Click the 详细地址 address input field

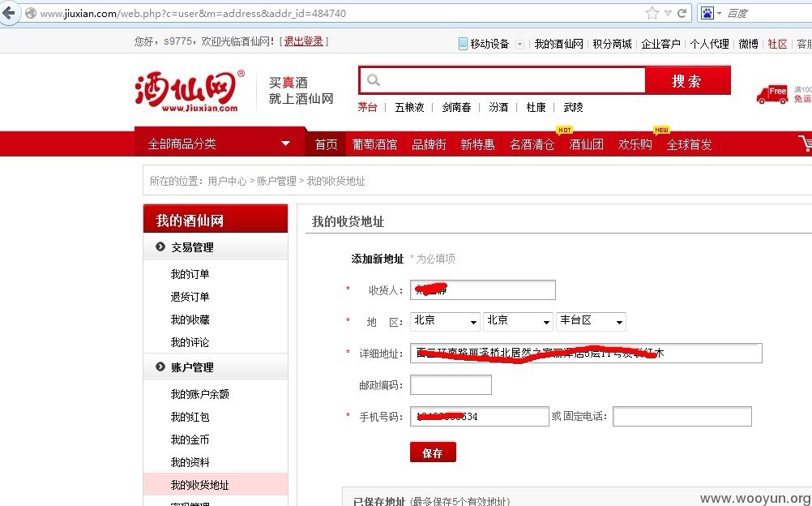[x=586, y=353]
